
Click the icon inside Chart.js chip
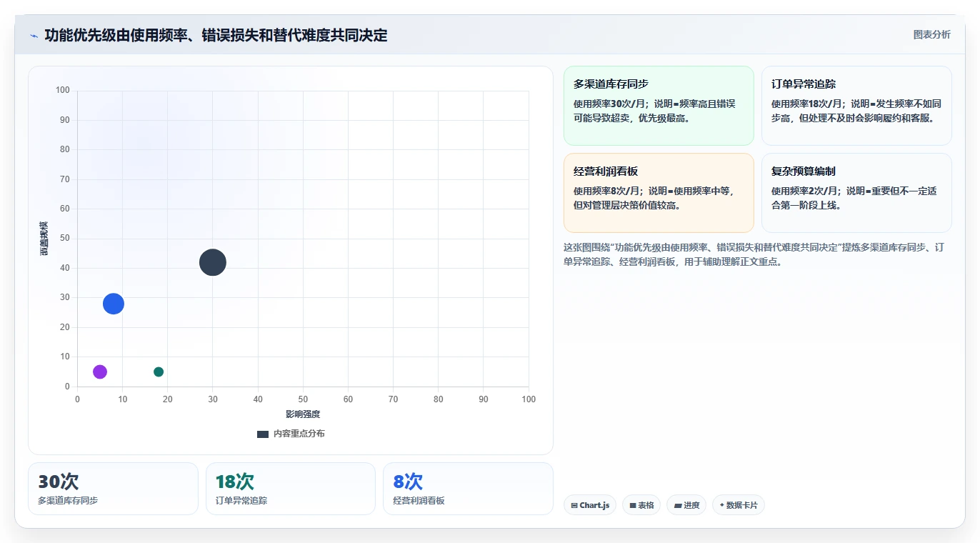point(574,505)
